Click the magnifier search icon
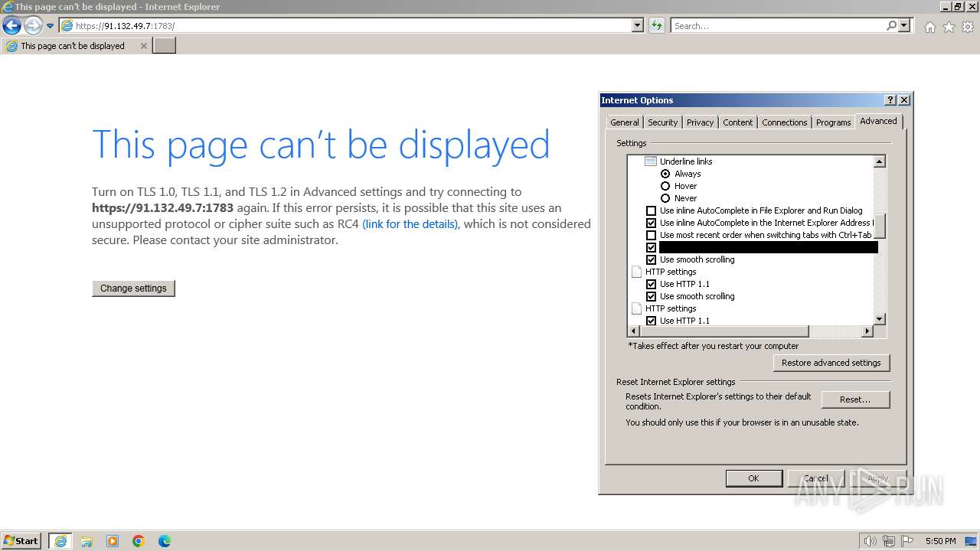980x551 pixels. click(x=891, y=26)
